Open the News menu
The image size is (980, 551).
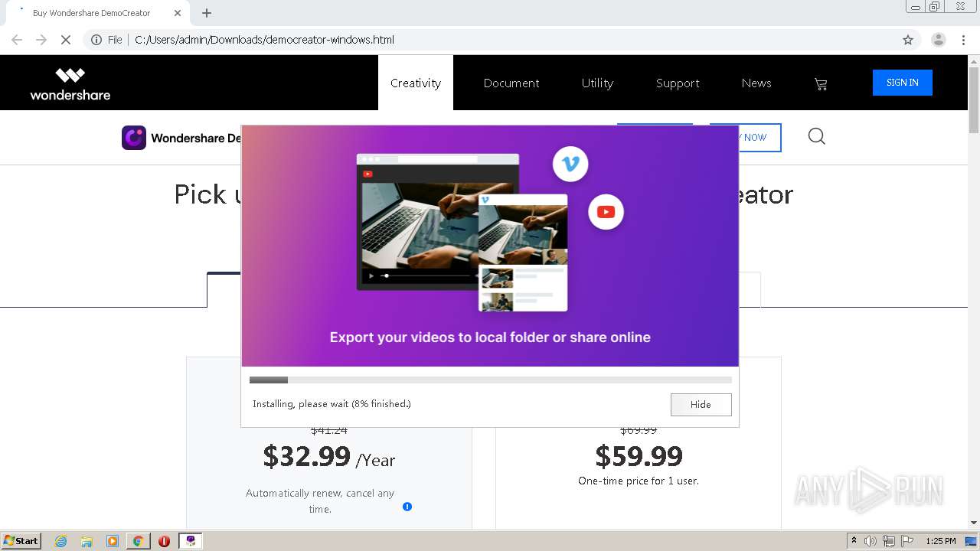(756, 83)
